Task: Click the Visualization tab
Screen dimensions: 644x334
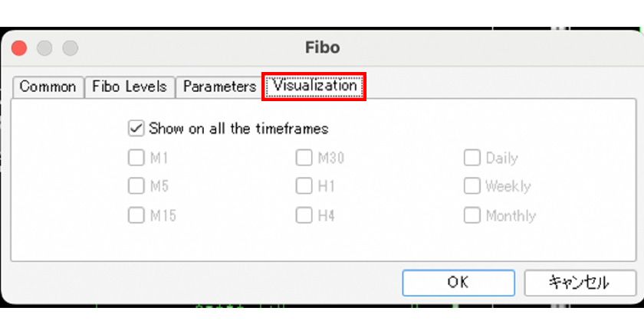Action: (x=314, y=86)
